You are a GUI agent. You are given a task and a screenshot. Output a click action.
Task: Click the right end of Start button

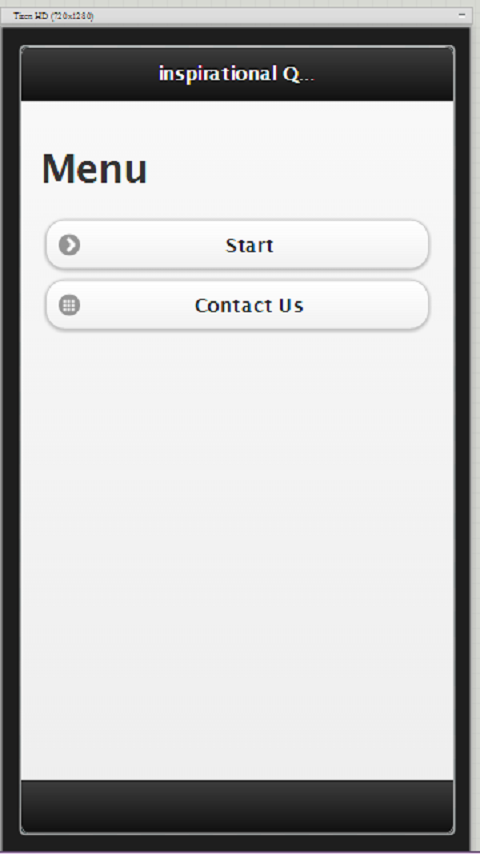pyautogui.click(x=403, y=245)
